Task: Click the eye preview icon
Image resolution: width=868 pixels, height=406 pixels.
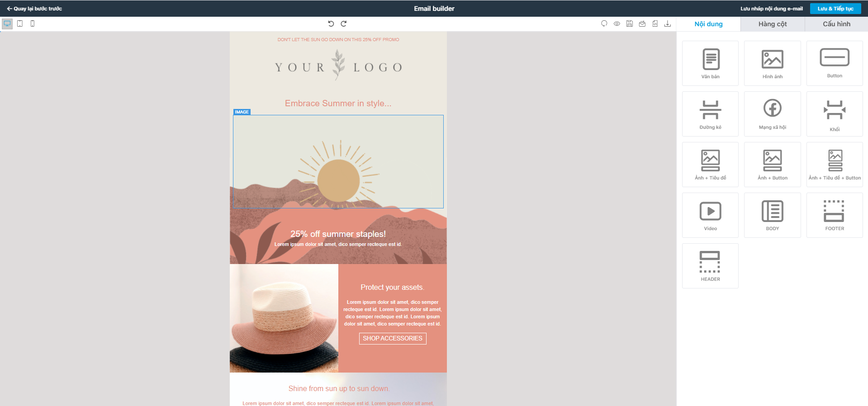Action: 617,24
